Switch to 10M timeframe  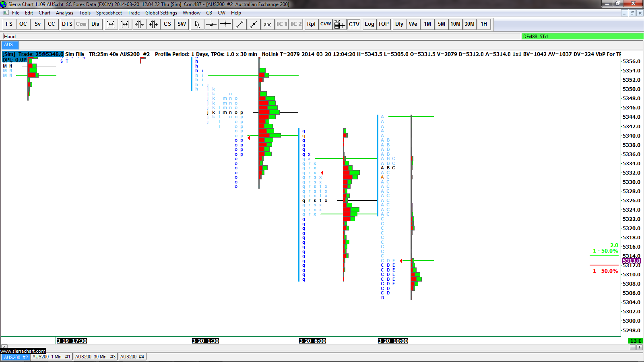pos(456,24)
